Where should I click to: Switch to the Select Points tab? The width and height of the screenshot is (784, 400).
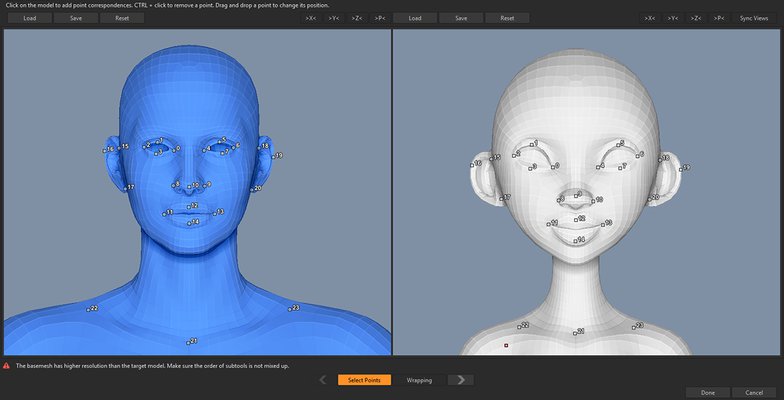pos(364,380)
